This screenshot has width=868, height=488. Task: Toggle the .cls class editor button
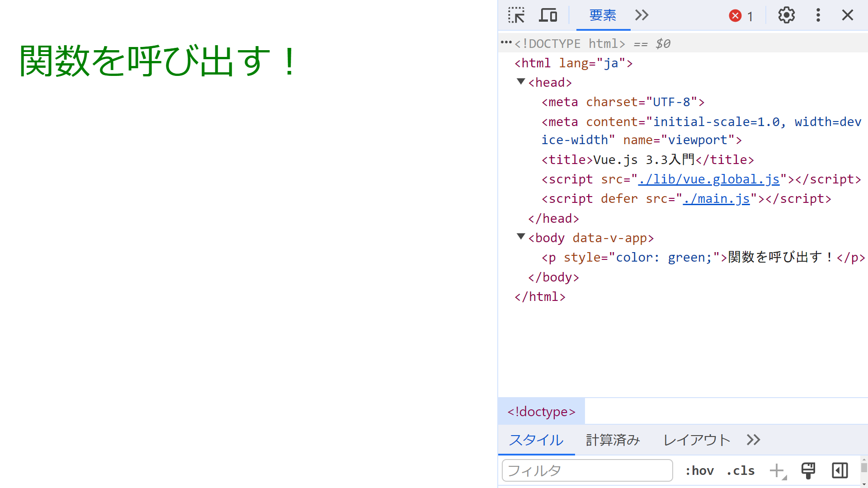click(741, 471)
